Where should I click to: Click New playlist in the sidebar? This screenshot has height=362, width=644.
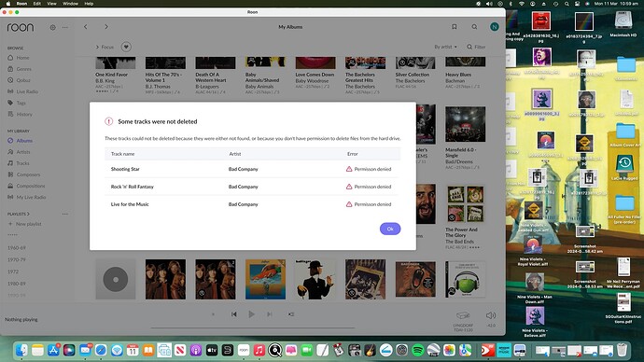pyautogui.click(x=24, y=224)
